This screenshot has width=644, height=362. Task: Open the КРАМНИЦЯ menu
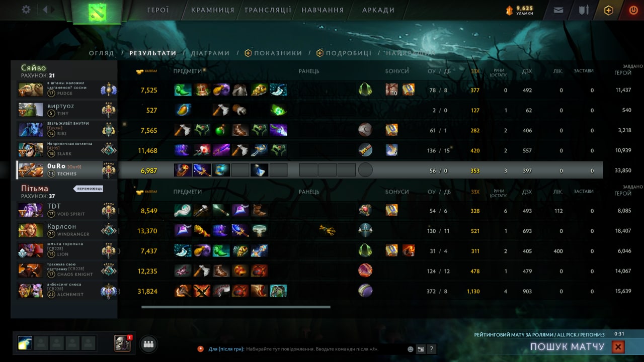pos(213,10)
